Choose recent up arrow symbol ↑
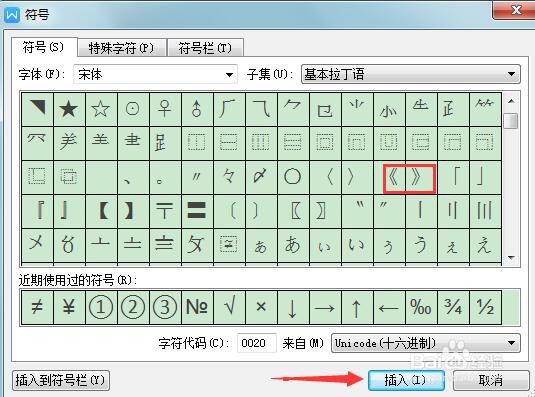Viewport: 535px width, 397px height. click(357, 307)
